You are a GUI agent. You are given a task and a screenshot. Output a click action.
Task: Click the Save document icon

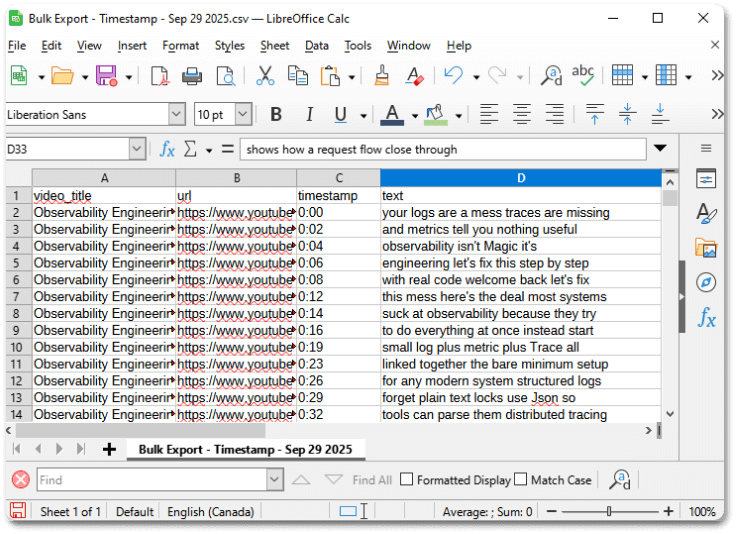[106, 76]
